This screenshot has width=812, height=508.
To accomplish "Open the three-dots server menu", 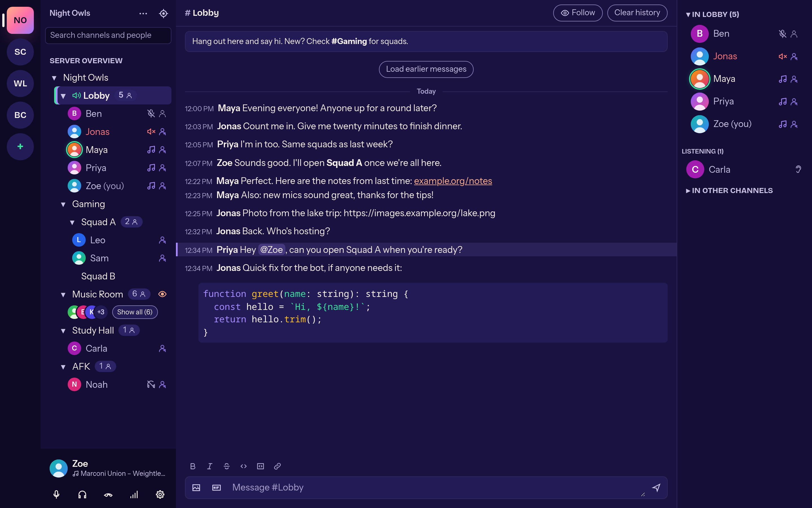I will pyautogui.click(x=143, y=14).
